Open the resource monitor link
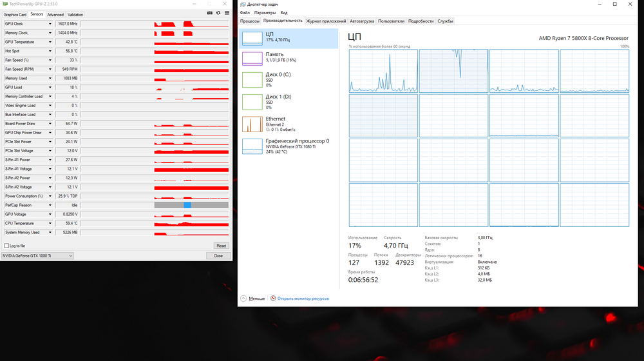Viewport: 644px width, 361px height. pyautogui.click(x=303, y=298)
